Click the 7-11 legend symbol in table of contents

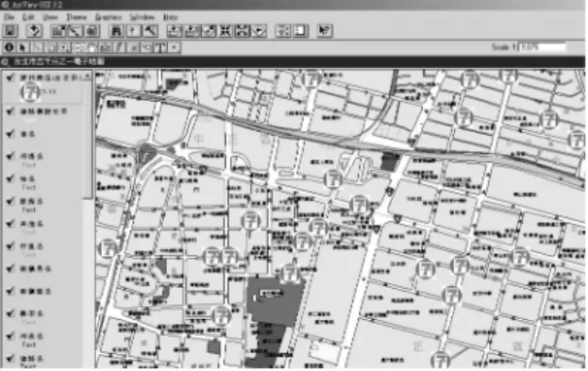click(30, 92)
